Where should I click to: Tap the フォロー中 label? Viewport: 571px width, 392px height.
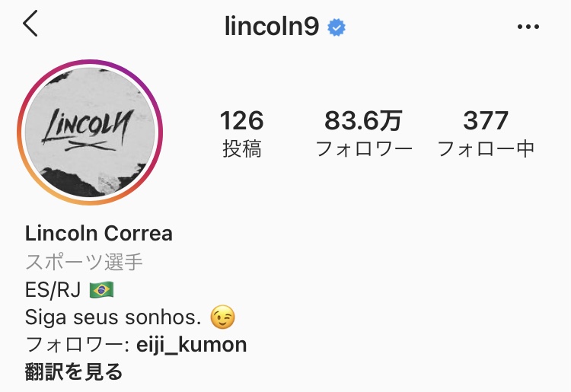coord(486,149)
